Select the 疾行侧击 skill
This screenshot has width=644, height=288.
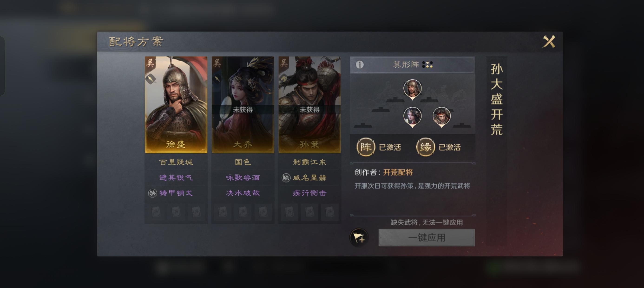309,193
